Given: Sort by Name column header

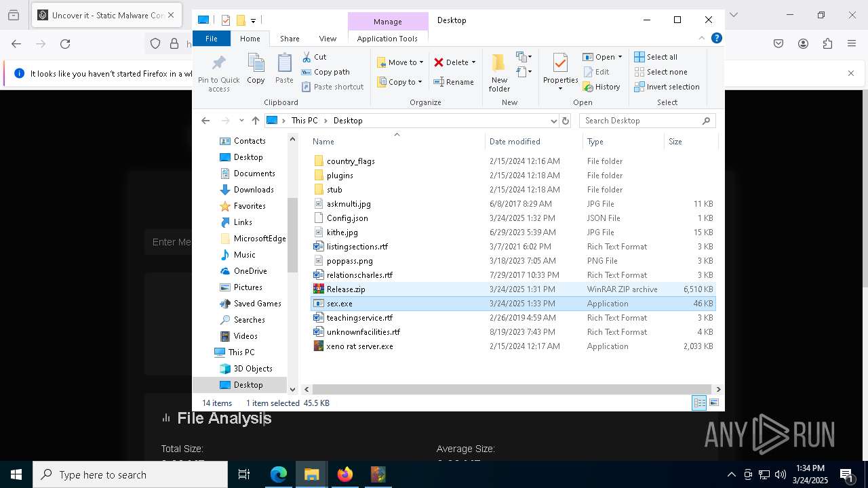Looking at the screenshot, I should [397, 142].
